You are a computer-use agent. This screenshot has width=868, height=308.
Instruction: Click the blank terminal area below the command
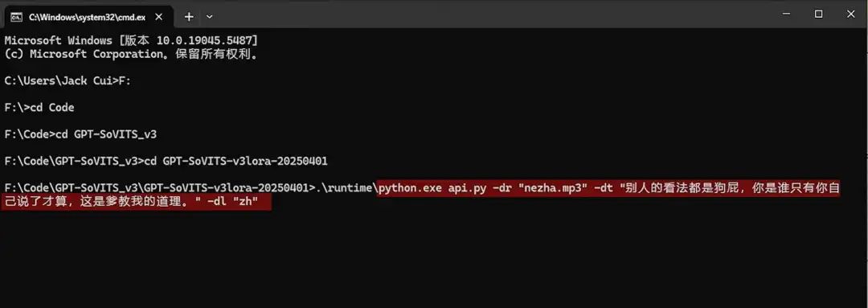point(434,257)
